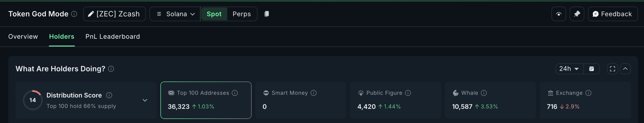The width and height of the screenshot is (644, 123).
Task: Open the 24h timeframe dropdown
Action: [569, 69]
